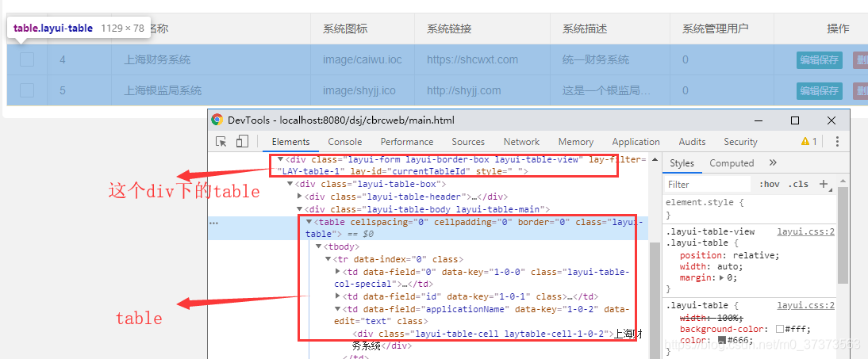Screen dimensions: 868x359
Task: Toggle the .cls class editor button
Action: click(799, 184)
